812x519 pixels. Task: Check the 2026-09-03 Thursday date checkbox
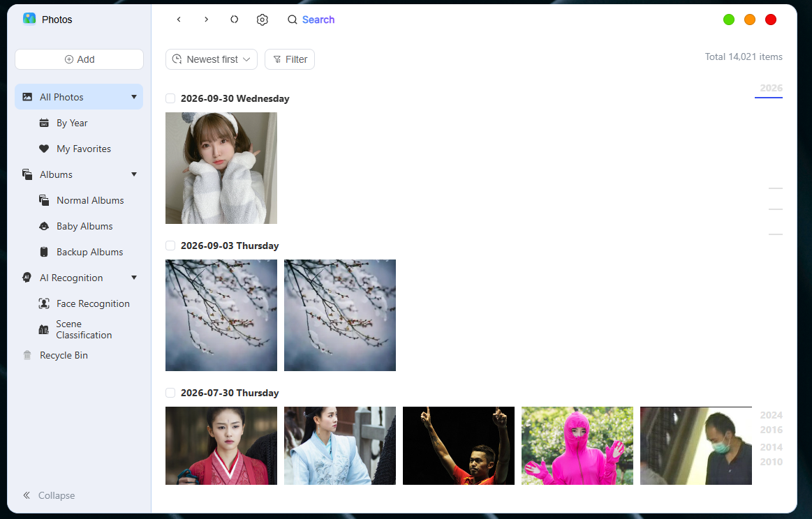coord(170,246)
